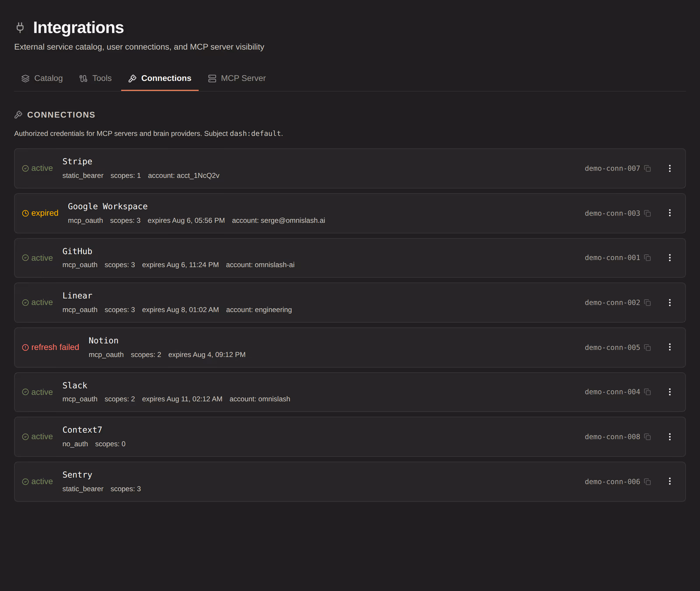Copy the demo-conn-003 connection ID
700x591 pixels.
pos(647,213)
